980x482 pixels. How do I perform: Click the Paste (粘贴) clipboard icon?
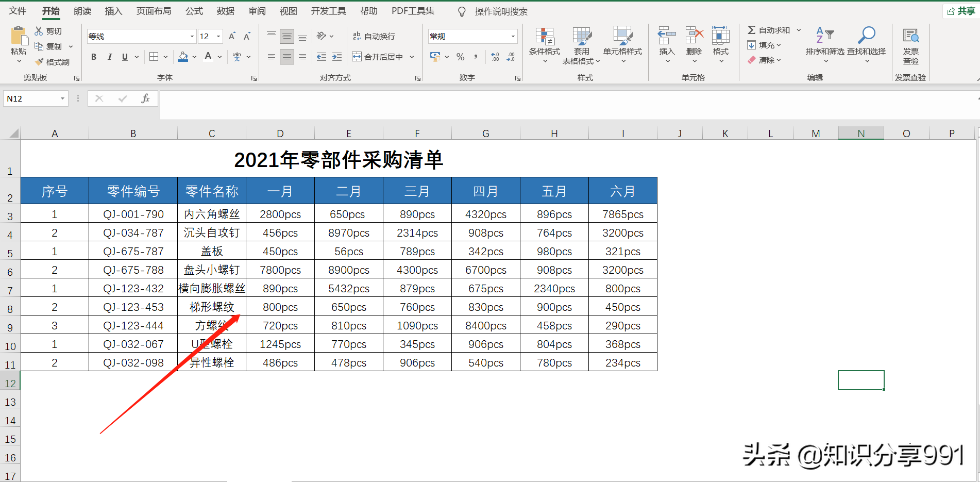point(19,35)
